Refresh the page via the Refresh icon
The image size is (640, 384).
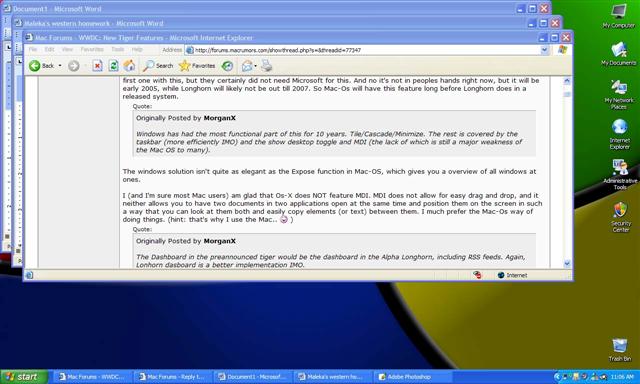click(x=113, y=65)
